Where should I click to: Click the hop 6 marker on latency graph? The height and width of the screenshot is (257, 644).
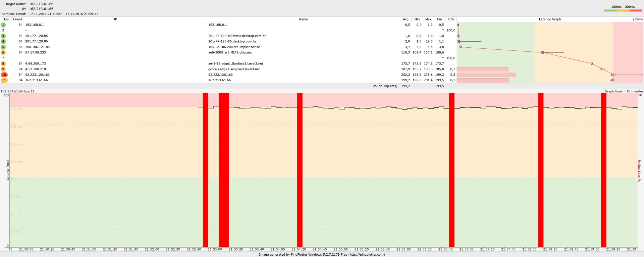click(x=542, y=52)
